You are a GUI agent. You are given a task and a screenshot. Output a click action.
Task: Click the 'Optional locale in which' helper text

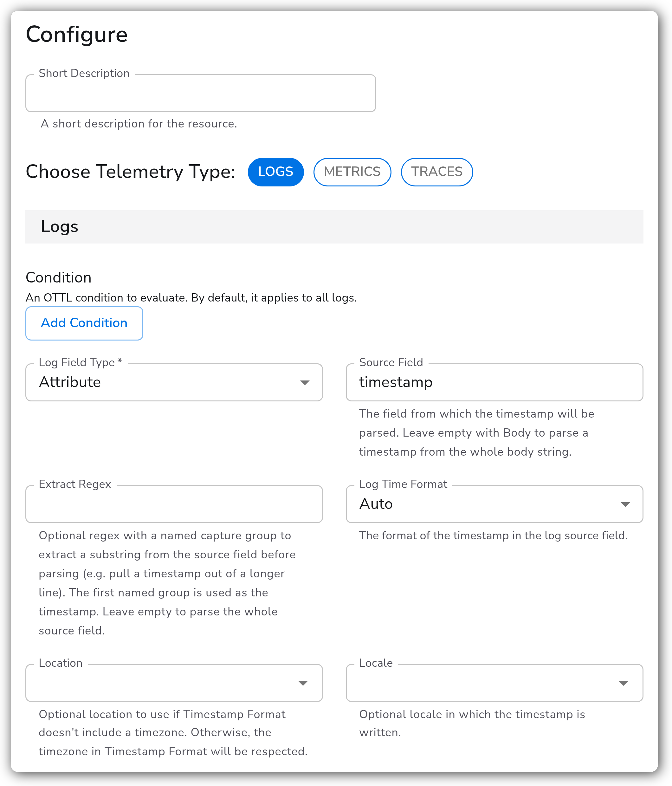click(472, 724)
